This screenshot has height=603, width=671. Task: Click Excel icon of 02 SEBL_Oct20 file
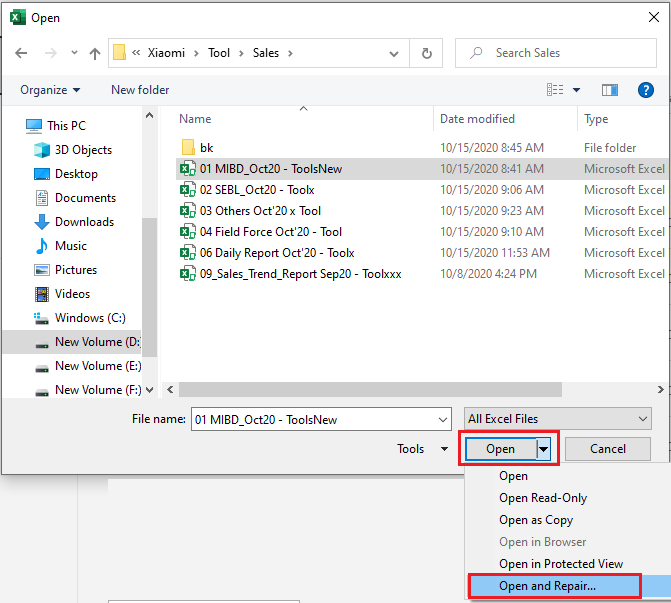point(187,190)
